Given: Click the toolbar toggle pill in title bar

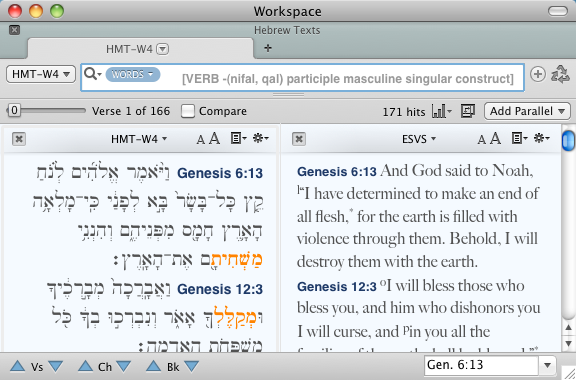Looking at the screenshot, I should (x=558, y=11).
